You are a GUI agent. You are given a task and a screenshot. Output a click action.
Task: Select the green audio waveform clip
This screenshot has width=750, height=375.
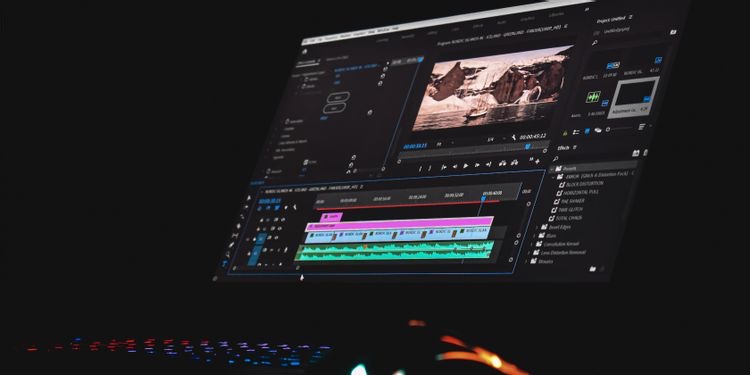pos(395,251)
